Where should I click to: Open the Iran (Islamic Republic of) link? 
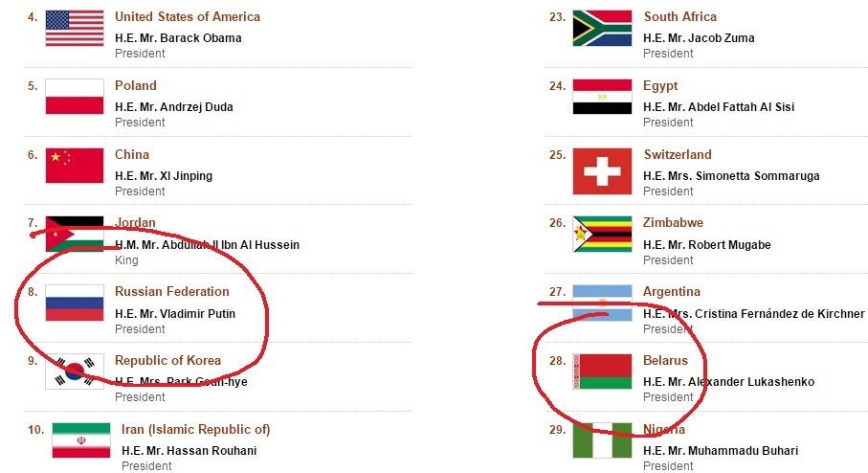coord(195,429)
